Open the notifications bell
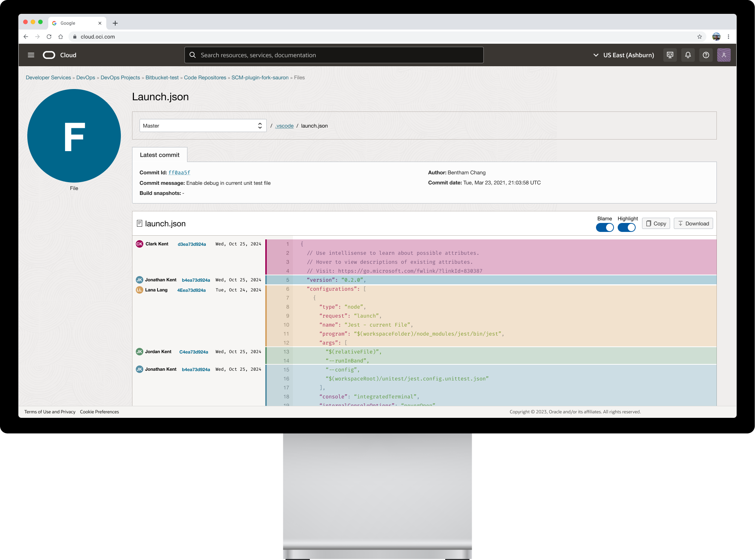 coord(688,55)
